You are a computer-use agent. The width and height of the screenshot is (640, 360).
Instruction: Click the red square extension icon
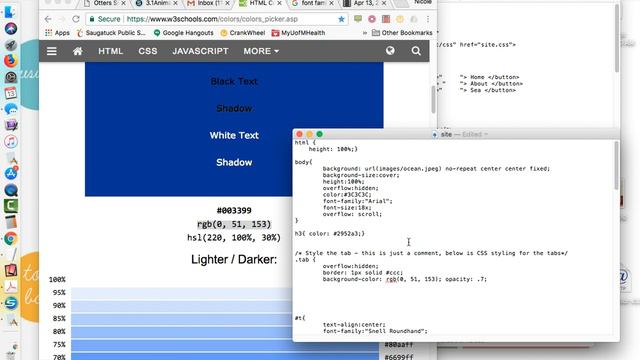click(x=386, y=19)
